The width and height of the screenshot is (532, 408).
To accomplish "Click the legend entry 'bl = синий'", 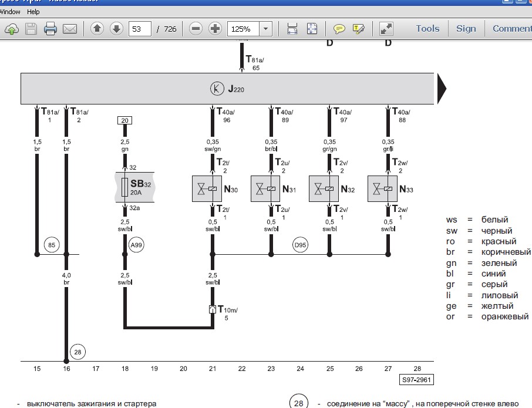I will (x=476, y=274).
